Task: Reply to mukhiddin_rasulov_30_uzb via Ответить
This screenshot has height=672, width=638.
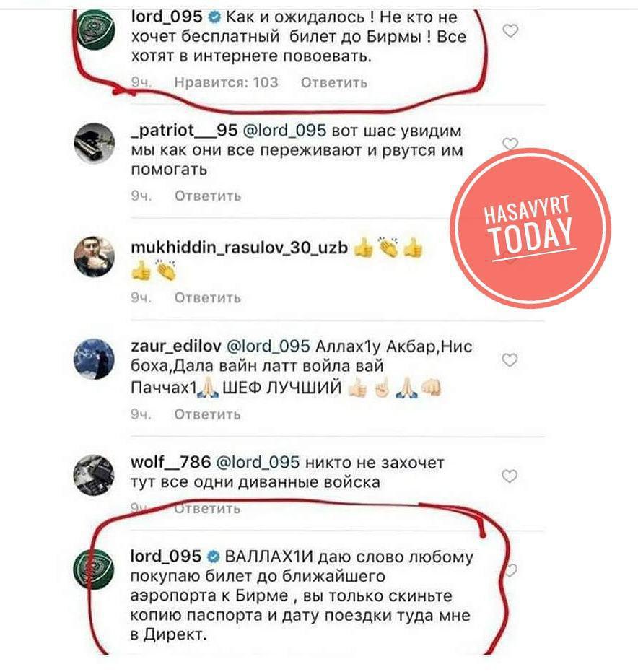Action: pos(208,297)
